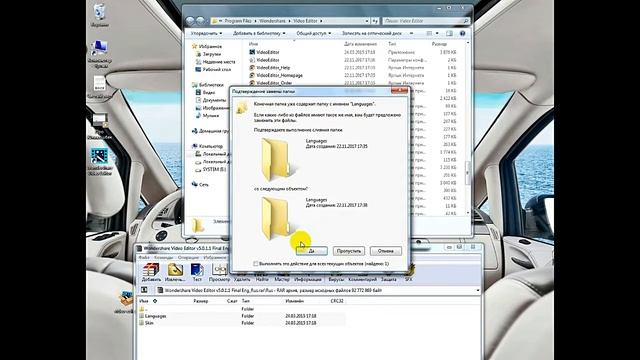Screen dimensions: 640x360
Task: Click the Комментарий toolbar button in WinRAR
Action: point(362,279)
